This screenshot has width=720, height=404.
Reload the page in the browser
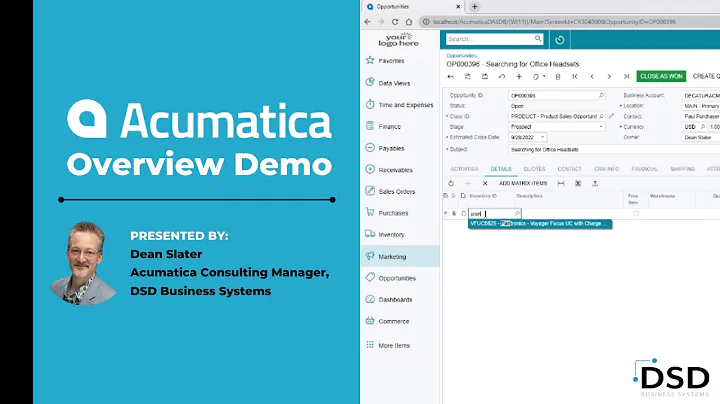[x=395, y=22]
